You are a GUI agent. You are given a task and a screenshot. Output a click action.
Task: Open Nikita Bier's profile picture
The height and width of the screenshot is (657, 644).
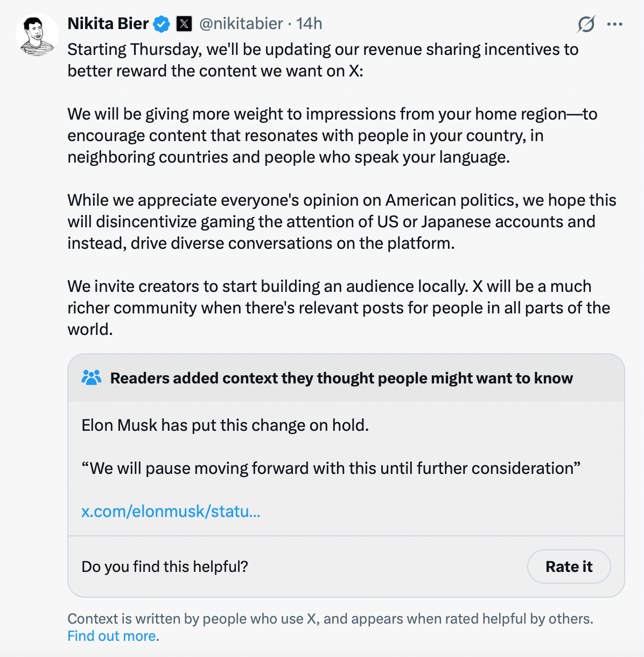point(37,33)
